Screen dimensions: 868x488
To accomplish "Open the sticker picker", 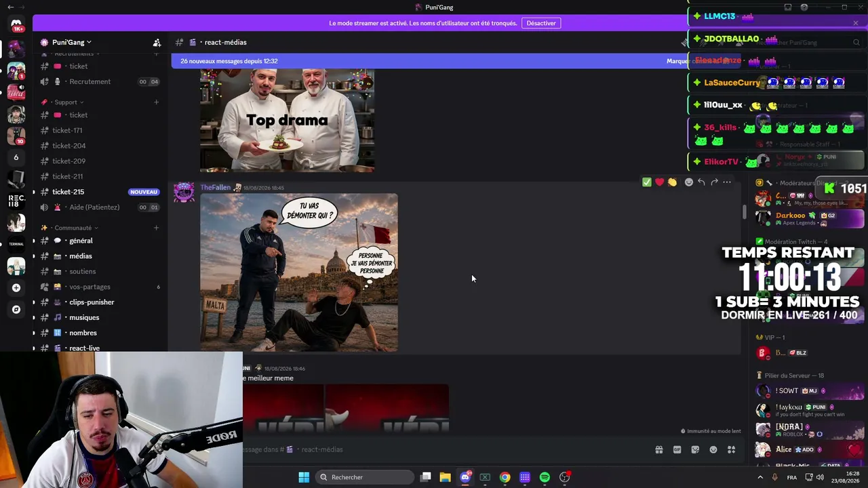I will click(695, 449).
